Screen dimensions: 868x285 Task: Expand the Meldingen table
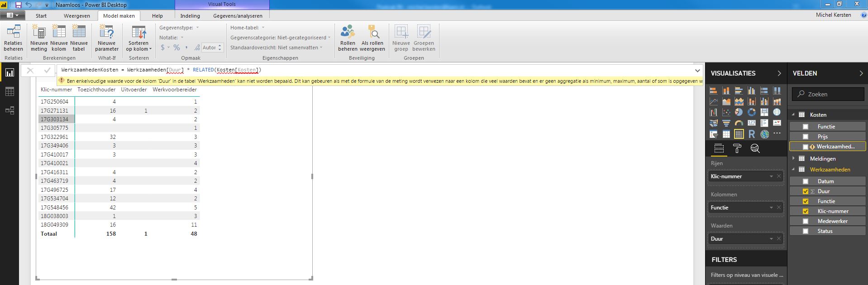[x=793, y=159]
